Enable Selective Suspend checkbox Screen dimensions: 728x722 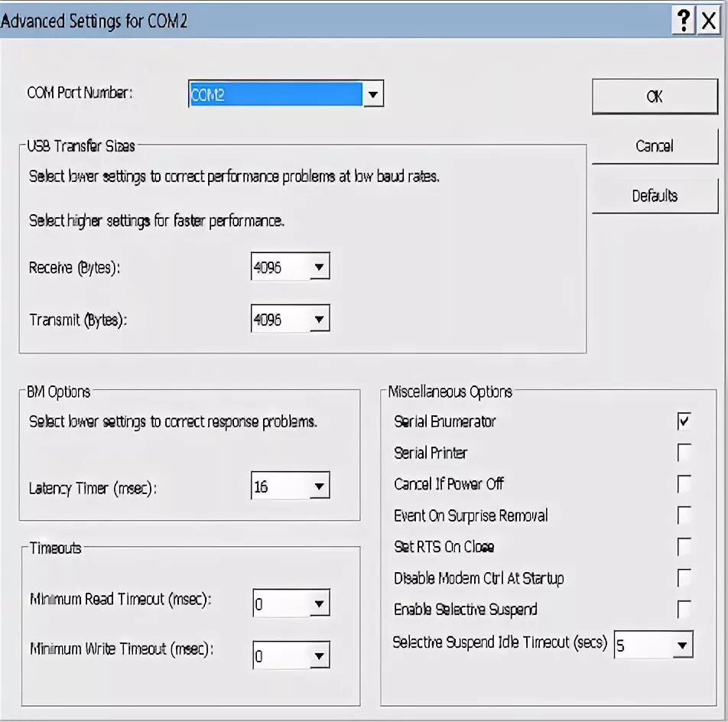coord(684,609)
